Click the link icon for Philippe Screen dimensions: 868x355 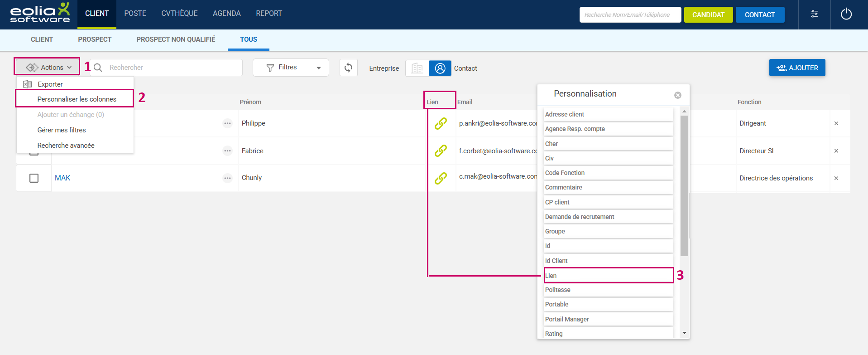point(441,123)
